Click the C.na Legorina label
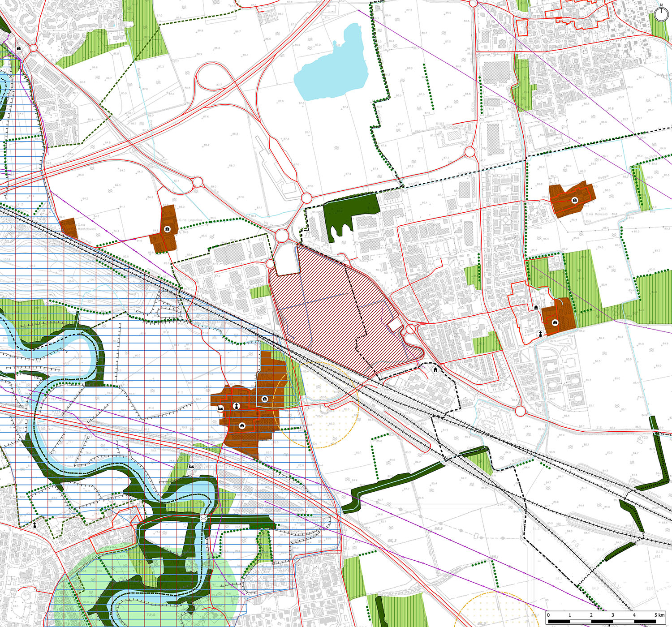Screen dimensions: 672x627 coord(190,220)
